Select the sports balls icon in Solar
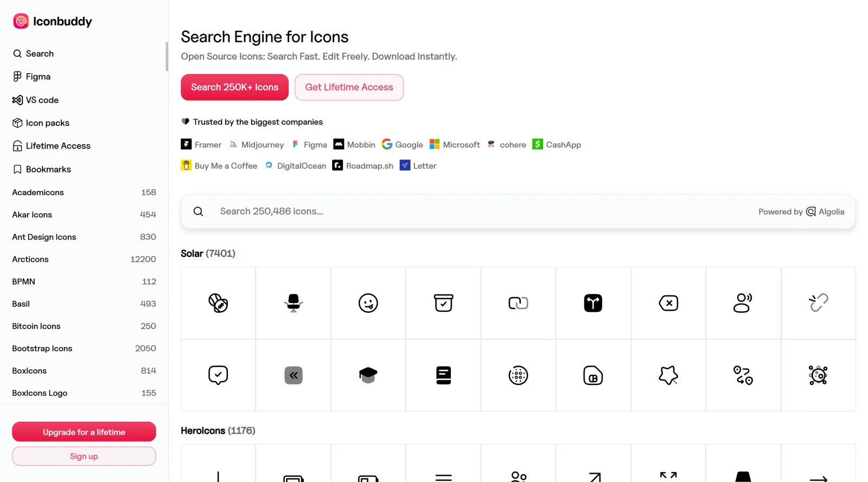The height and width of the screenshot is (482, 868). [218, 303]
